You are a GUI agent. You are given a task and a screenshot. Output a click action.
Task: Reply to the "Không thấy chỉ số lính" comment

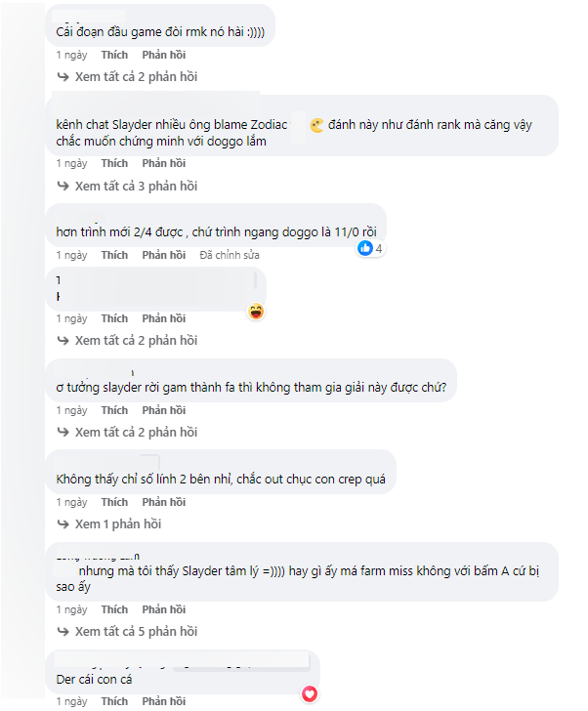(163, 502)
